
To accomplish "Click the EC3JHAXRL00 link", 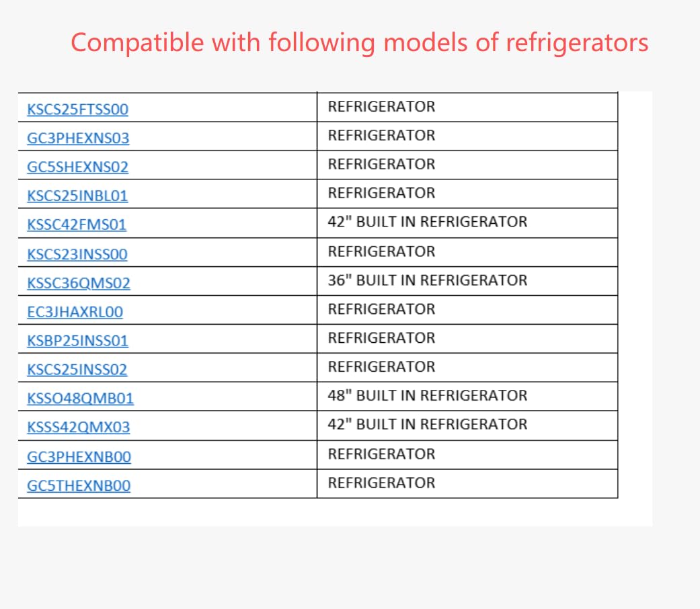I will [x=75, y=312].
